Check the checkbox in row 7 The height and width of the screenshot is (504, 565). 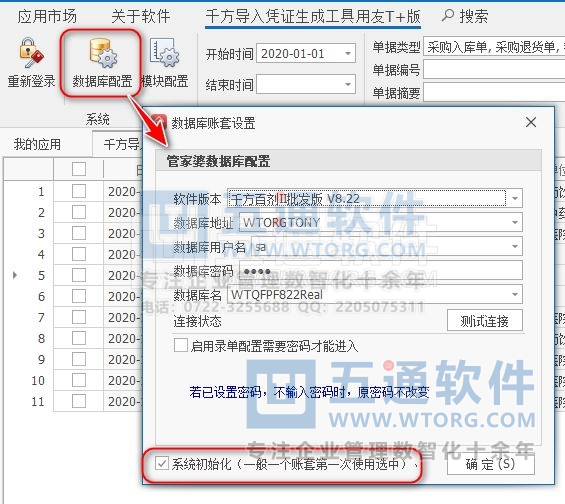[x=79, y=317]
